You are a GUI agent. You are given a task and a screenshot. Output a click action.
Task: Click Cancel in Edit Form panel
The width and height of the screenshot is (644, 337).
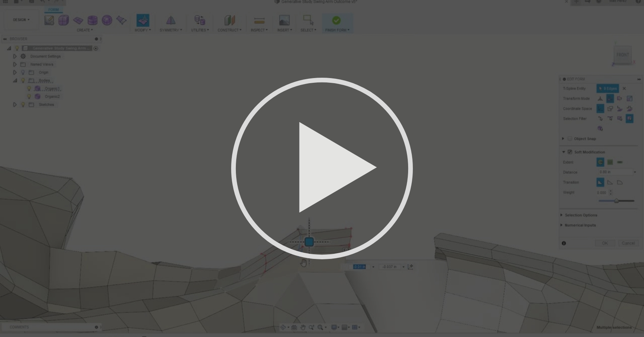[x=628, y=243]
